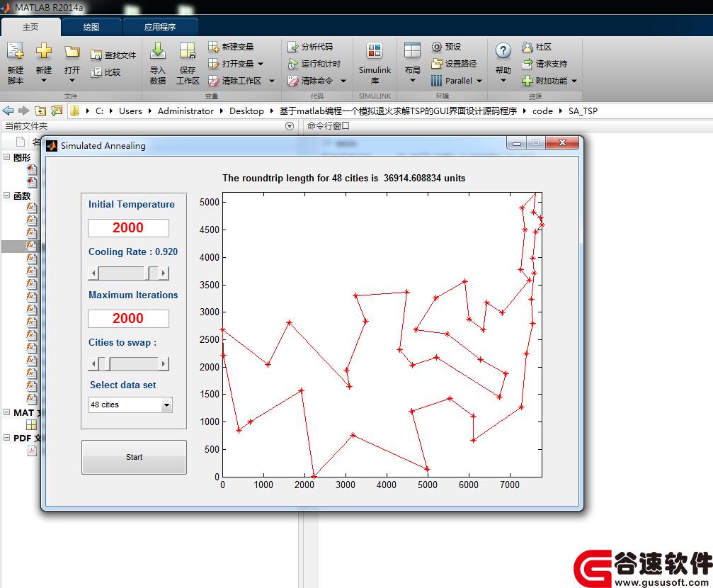Click Find Files (查找文件) icon
Viewport: 713px width, 588px height.
96,55
